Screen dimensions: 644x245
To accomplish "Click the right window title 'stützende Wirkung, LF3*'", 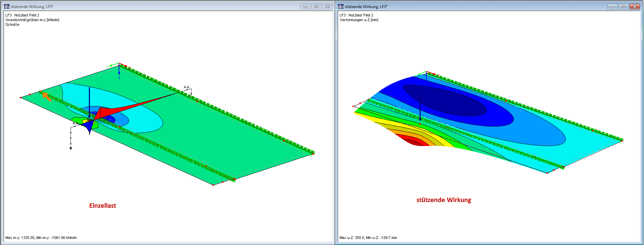I will tap(366, 7).
